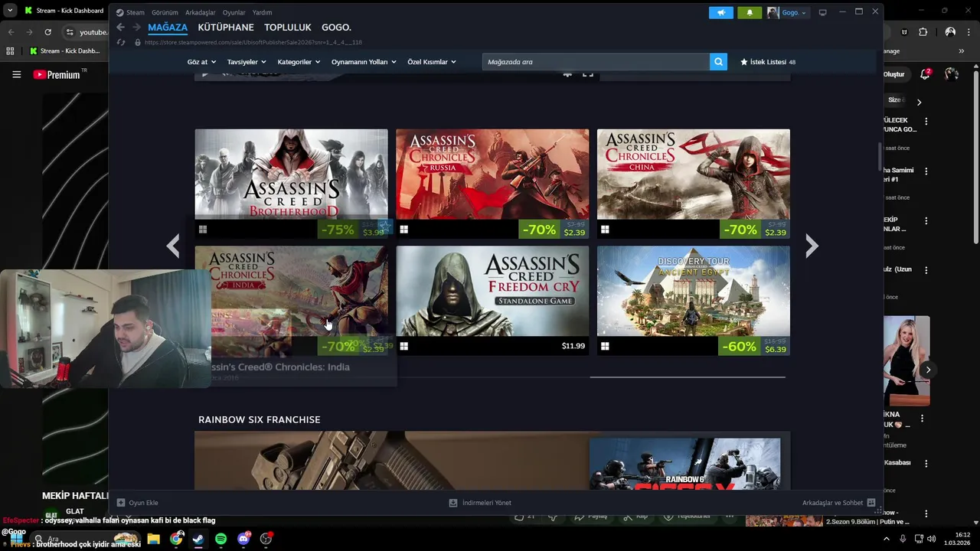Switch Steam to Big Picture mode icon
Viewport: 980px width, 551px height.
click(822, 12)
